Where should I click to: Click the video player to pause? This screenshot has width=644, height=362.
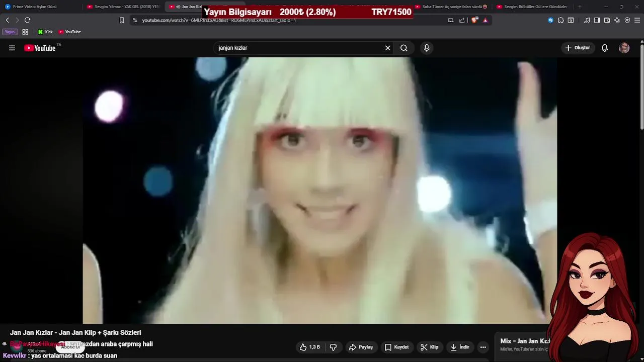click(x=320, y=191)
